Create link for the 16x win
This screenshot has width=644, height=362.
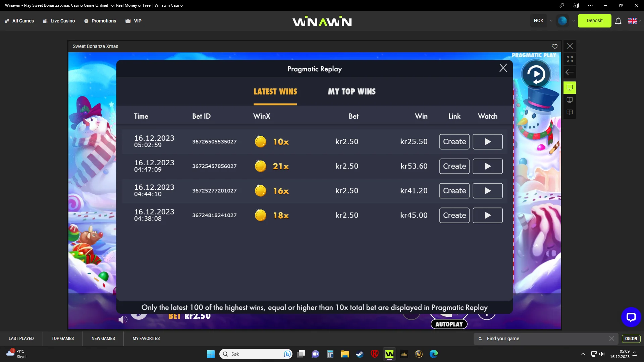(x=454, y=191)
